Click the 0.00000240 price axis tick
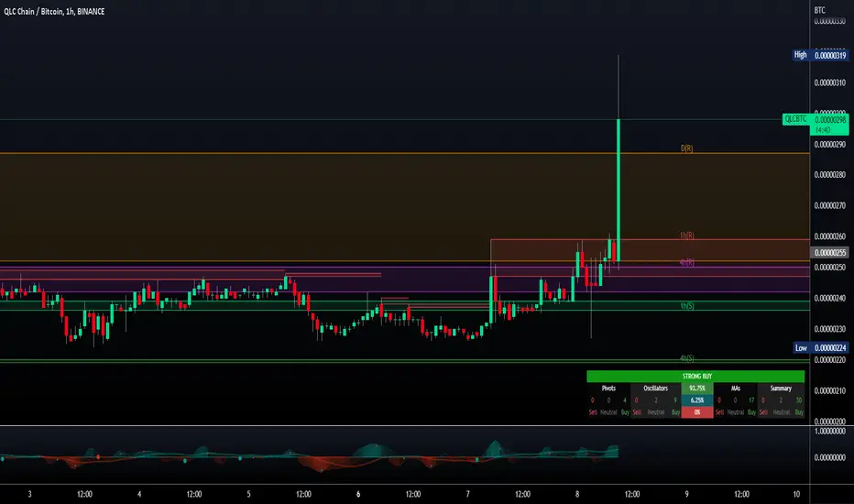This screenshot has height=504, width=854. pos(829,299)
